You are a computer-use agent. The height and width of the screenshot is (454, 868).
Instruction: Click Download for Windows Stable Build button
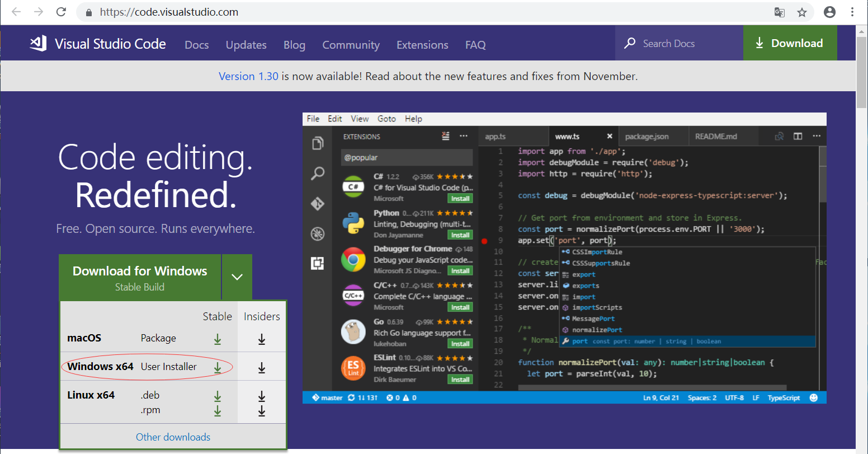(140, 278)
